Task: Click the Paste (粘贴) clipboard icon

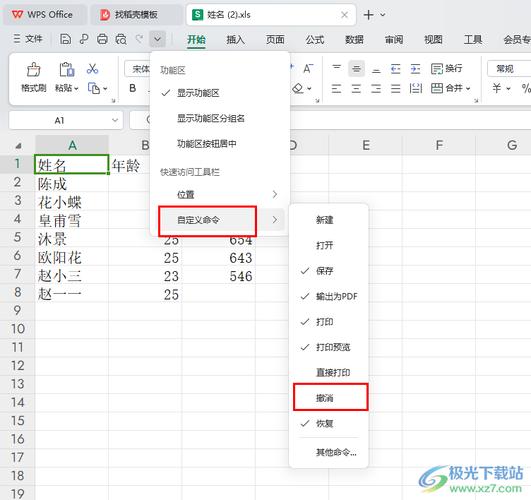Action: (x=67, y=70)
